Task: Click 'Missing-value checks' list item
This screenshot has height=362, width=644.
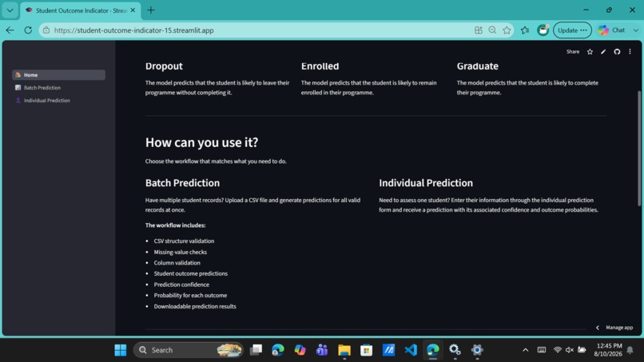Action: click(x=181, y=253)
